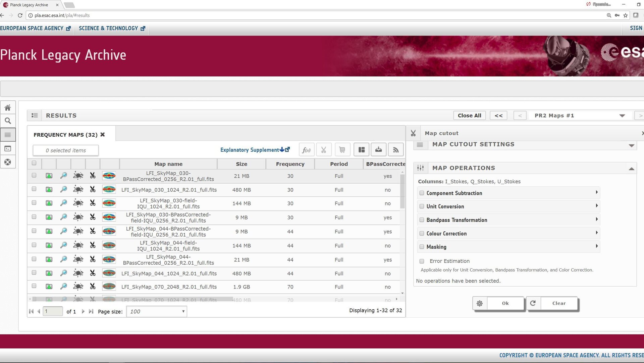The width and height of the screenshot is (644, 363).
Task: Open the search icon in left sidebar
Action: 8,121
